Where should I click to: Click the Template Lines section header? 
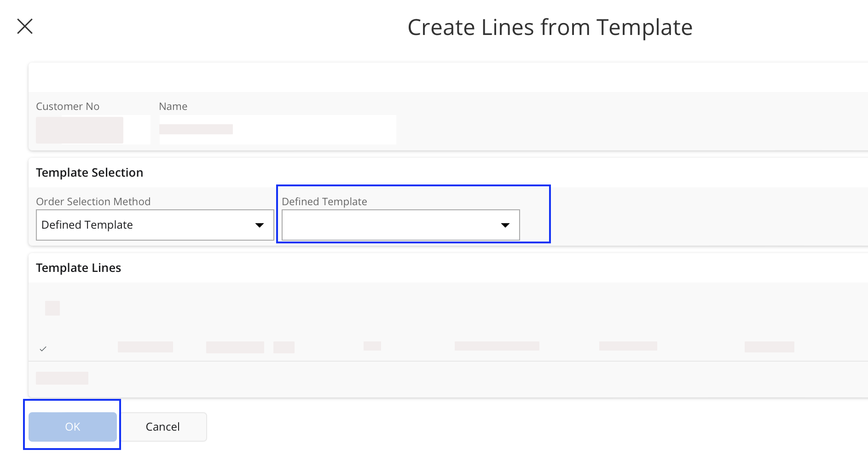pos(79,268)
